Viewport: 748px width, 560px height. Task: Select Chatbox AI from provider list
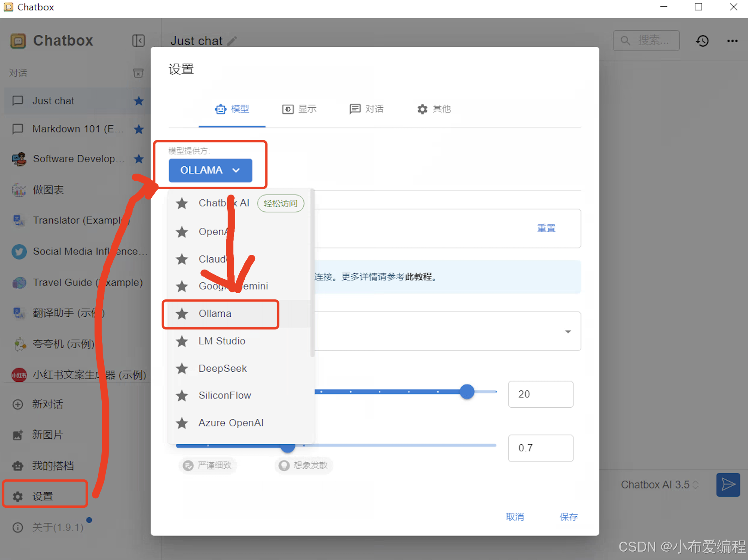(239, 203)
